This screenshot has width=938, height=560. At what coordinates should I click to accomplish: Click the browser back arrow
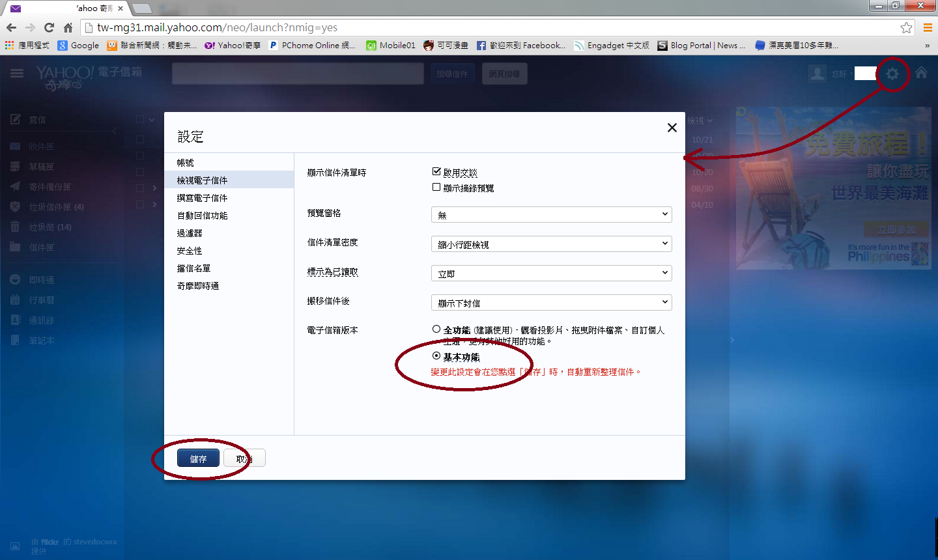tap(11, 27)
